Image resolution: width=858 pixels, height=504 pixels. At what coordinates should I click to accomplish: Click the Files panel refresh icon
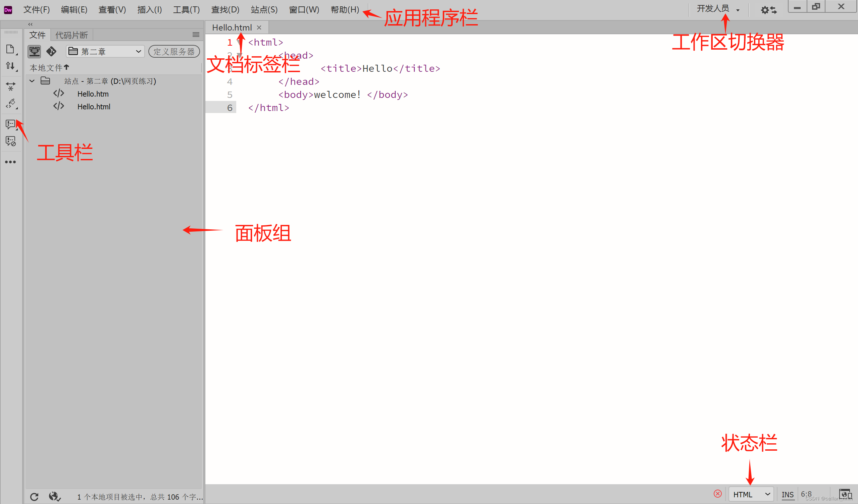34,497
